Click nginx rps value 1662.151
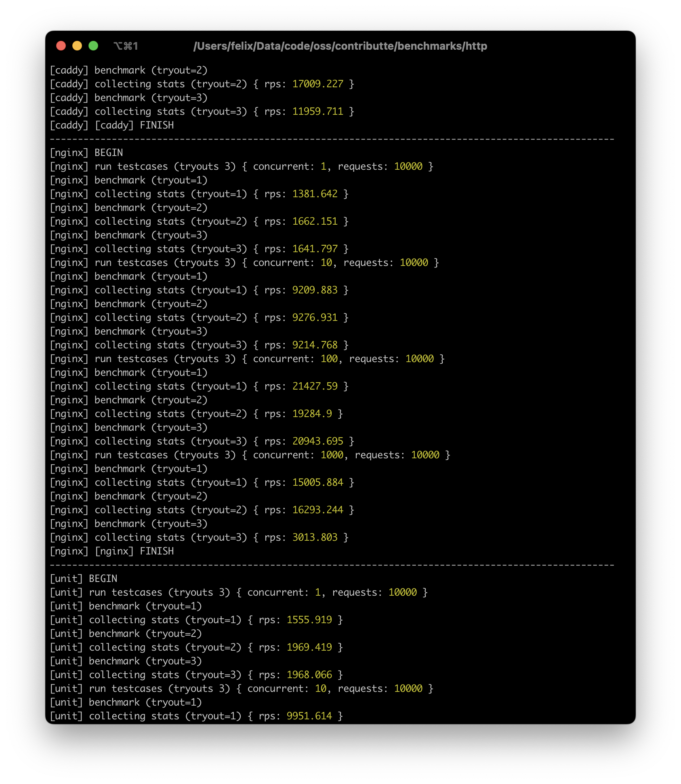The width and height of the screenshot is (681, 784). pyautogui.click(x=315, y=221)
